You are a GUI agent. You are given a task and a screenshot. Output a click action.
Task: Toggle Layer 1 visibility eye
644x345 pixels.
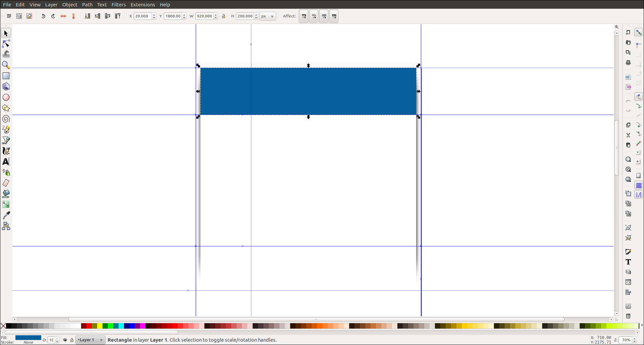coord(65,340)
